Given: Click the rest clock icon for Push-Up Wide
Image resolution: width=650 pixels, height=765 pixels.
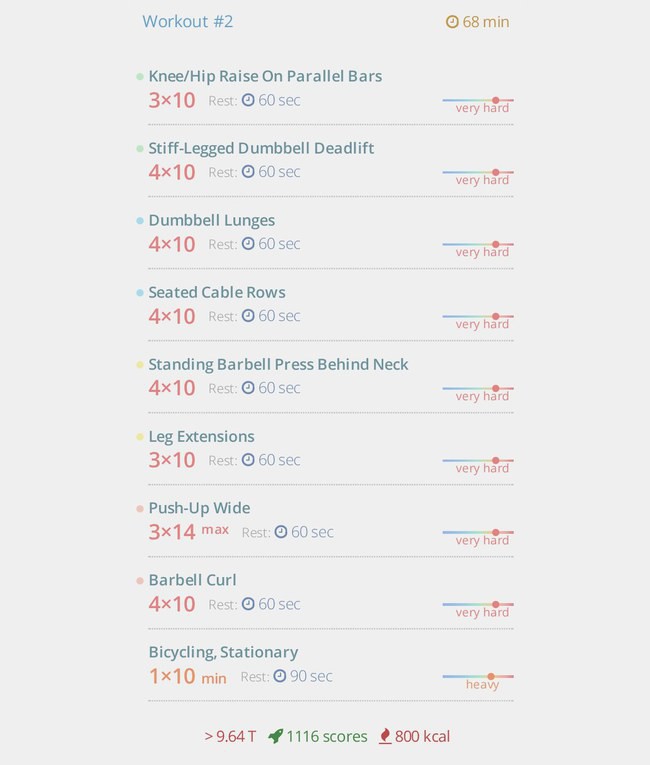Looking at the screenshot, I should click(x=281, y=532).
